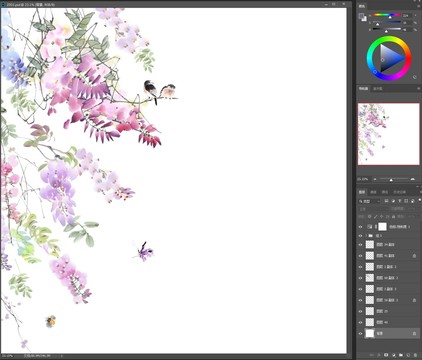Expand the group 组 1 in Layers panel

pyautogui.click(x=367, y=236)
